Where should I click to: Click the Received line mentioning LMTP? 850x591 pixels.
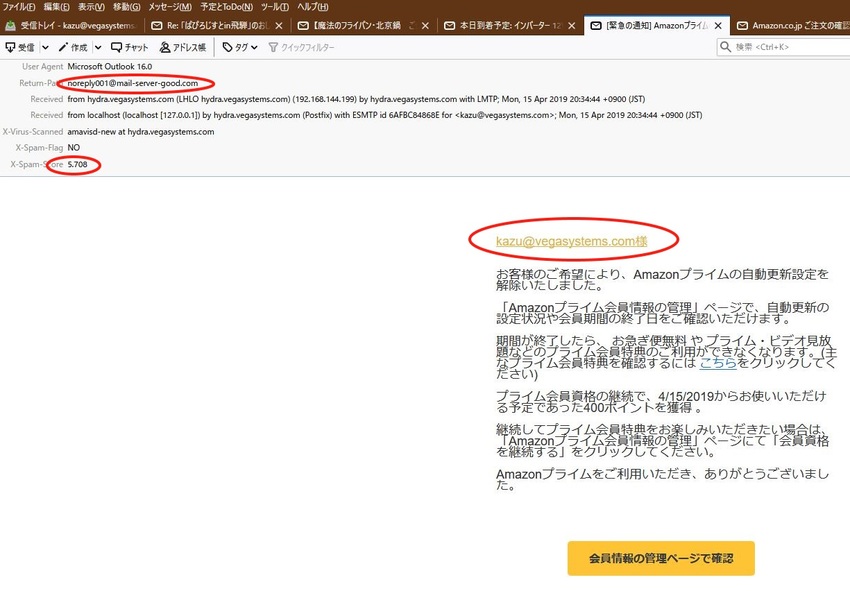tap(356, 99)
